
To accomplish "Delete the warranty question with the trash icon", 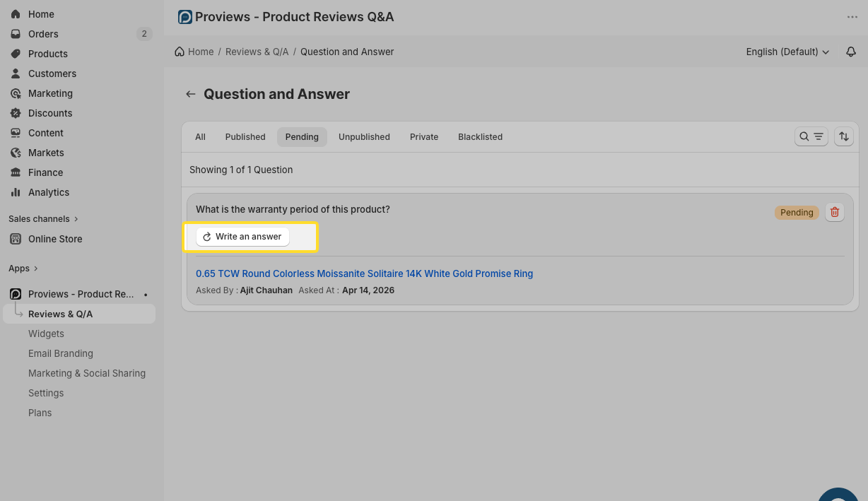I will tap(835, 212).
